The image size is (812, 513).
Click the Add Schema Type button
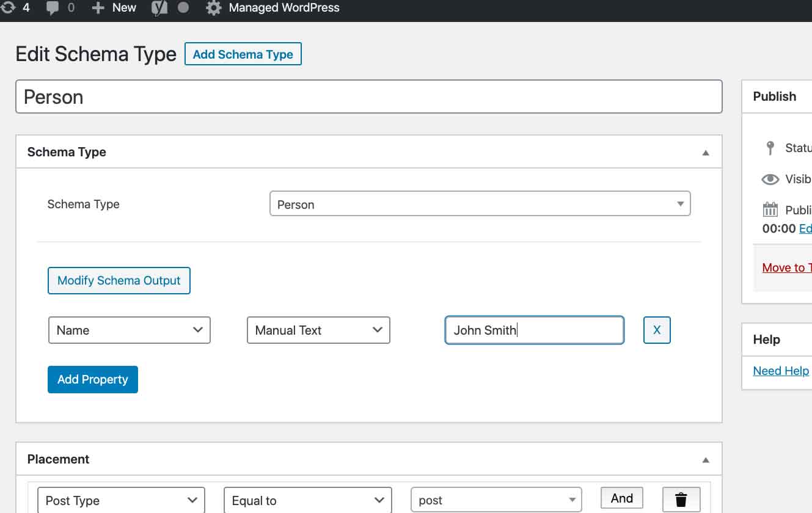coord(243,54)
